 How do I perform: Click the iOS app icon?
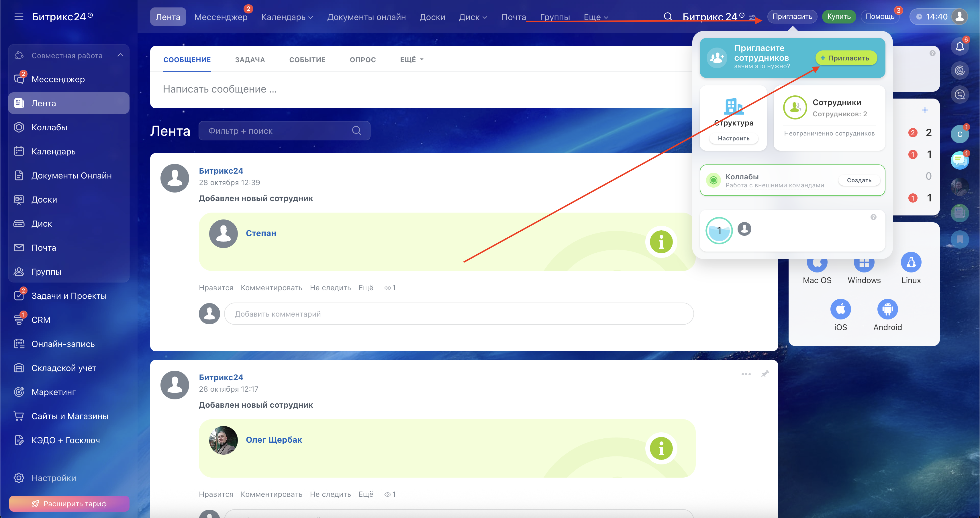click(840, 309)
